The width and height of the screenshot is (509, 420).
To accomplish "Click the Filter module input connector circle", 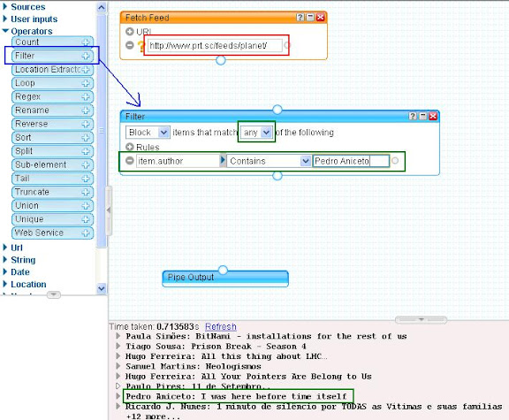I will click(277, 110).
